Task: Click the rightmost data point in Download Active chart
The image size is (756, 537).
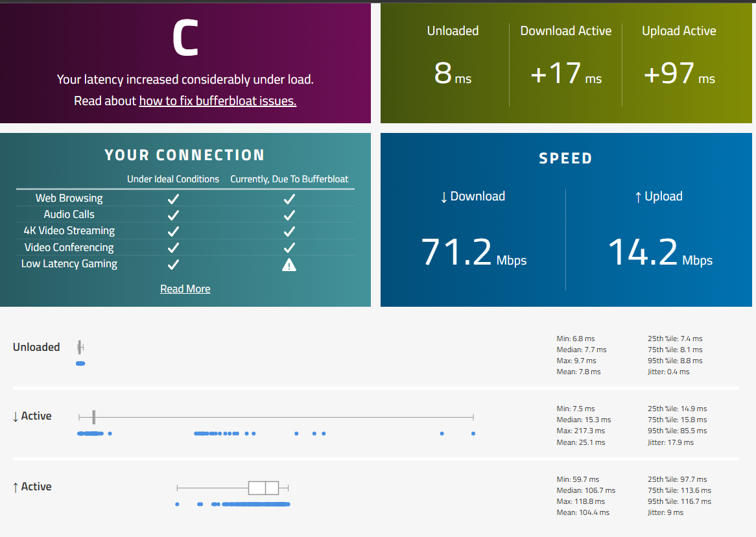Action: (473, 433)
